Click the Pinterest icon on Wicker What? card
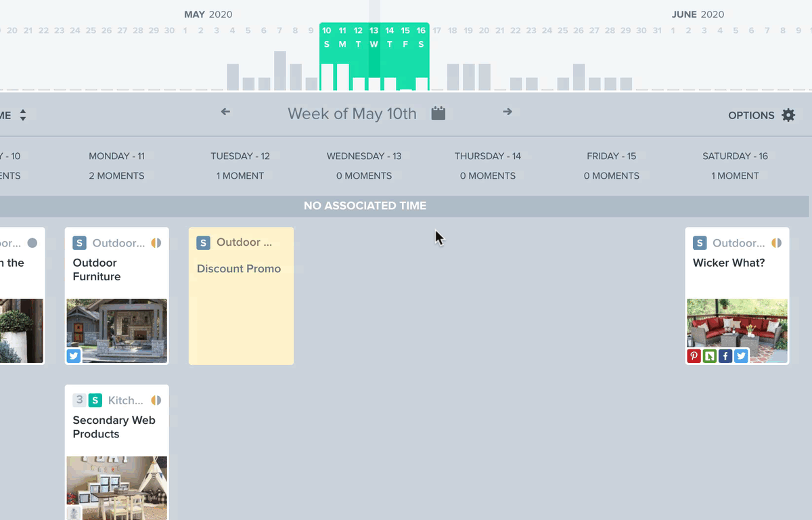The height and width of the screenshot is (520, 812). pos(694,355)
